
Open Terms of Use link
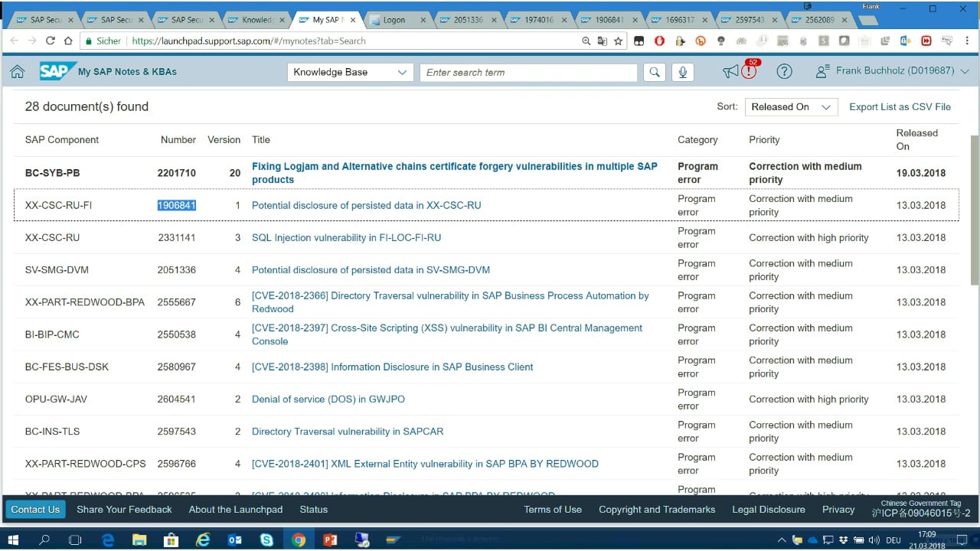tap(553, 510)
